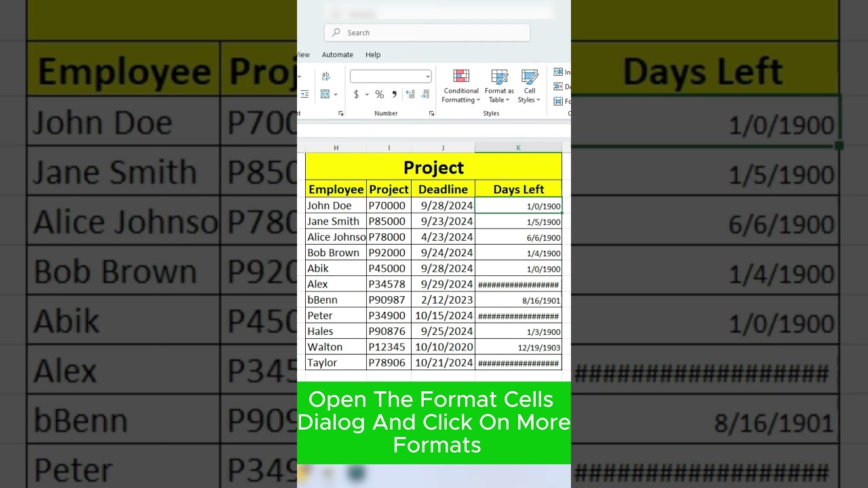Image resolution: width=868 pixels, height=488 pixels.
Task: Open Conditional Formatting options
Action: (460, 86)
